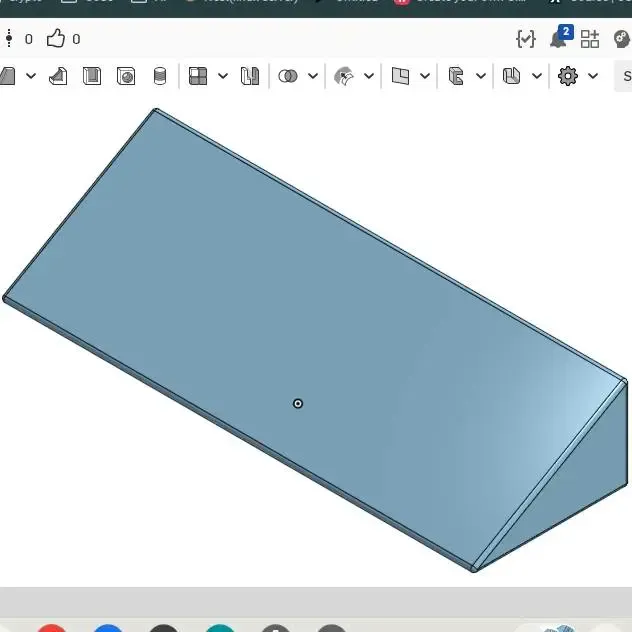Expand the Boolean tools dropdown arrow
Image resolution: width=632 pixels, height=632 pixels.
coord(313,76)
